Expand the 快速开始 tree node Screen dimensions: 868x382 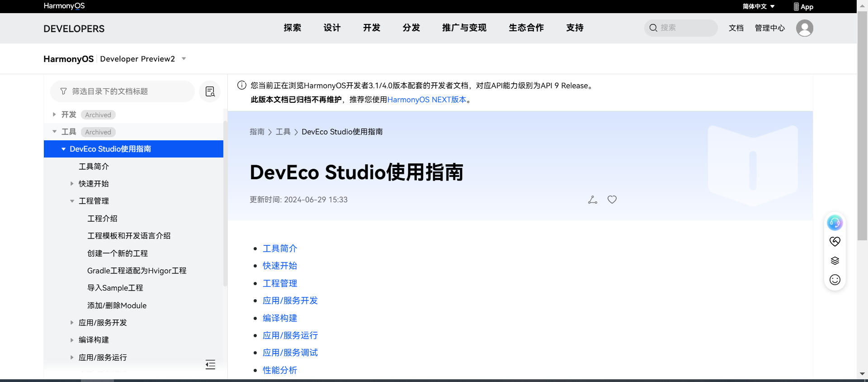click(72, 184)
